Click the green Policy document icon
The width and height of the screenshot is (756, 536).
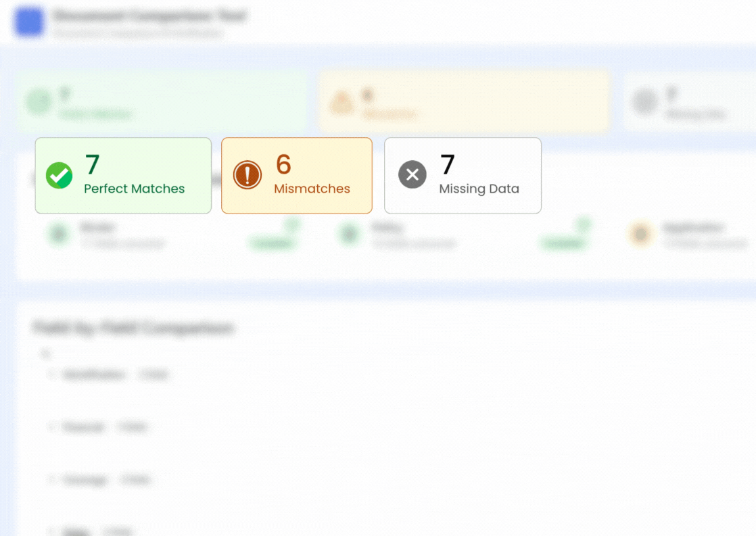point(349,235)
